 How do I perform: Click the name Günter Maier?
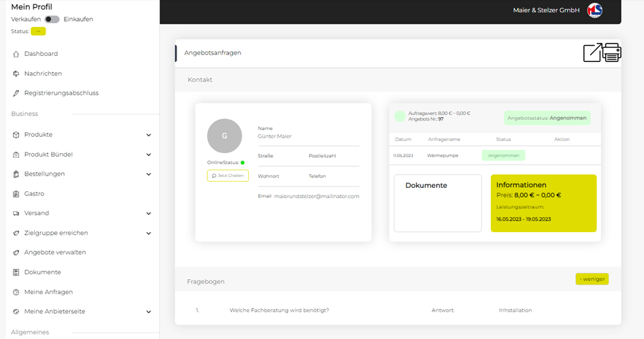[275, 136]
